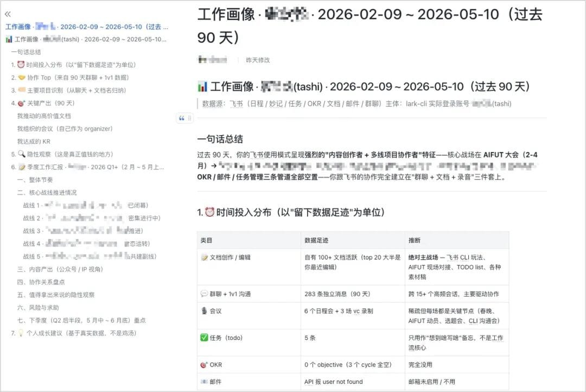Jump to 一句话总结 in outline
586x392 pixels.
(26, 52)
